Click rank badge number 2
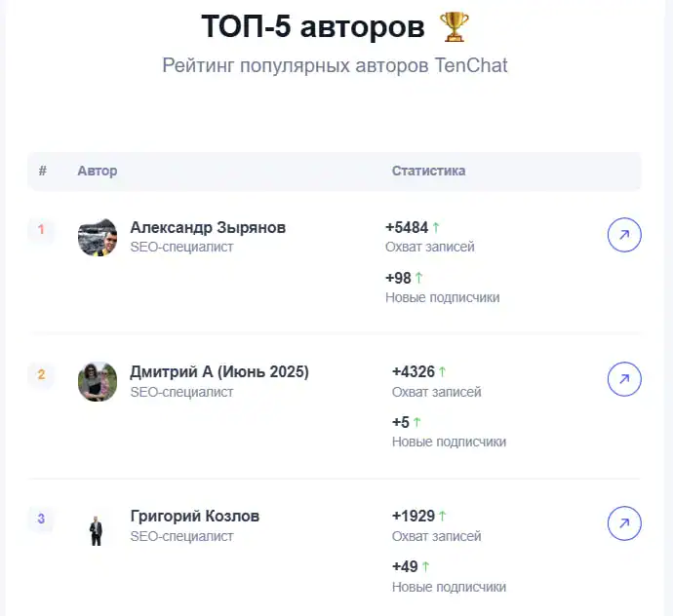This screenshot has width=673, height=616. tap(41, 374)
